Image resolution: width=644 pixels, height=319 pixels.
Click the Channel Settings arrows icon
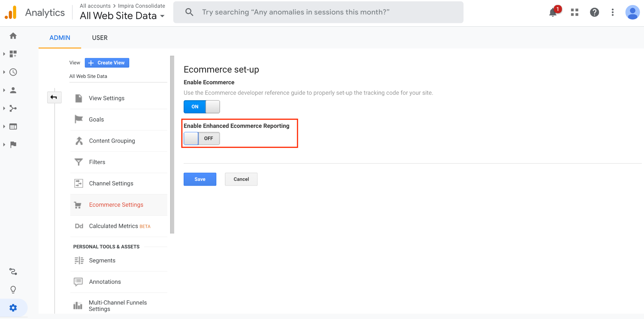[x=79, y=183]
